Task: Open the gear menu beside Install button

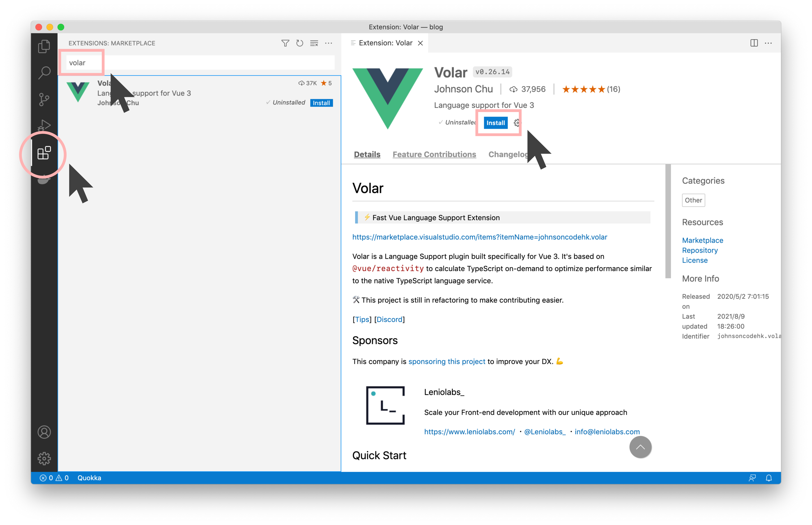Action: 517,123
